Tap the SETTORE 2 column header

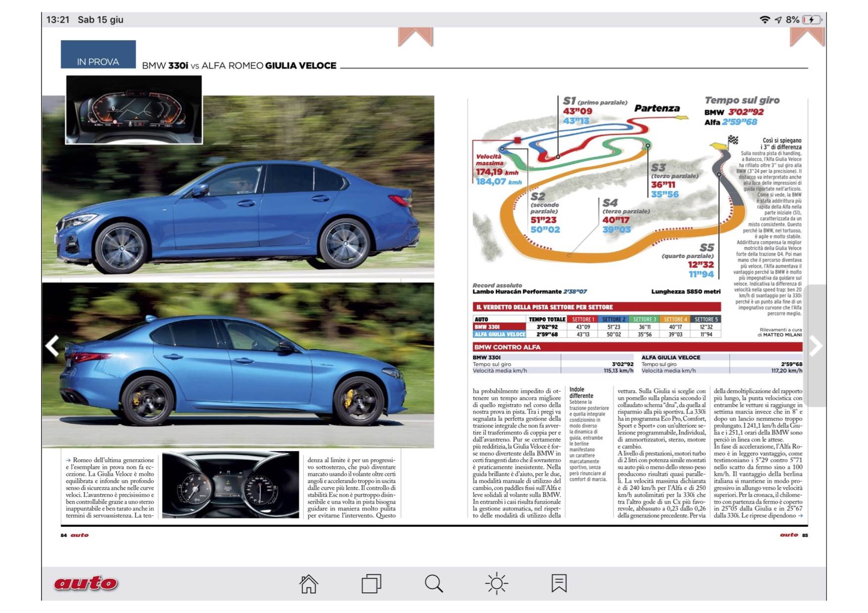614,320
